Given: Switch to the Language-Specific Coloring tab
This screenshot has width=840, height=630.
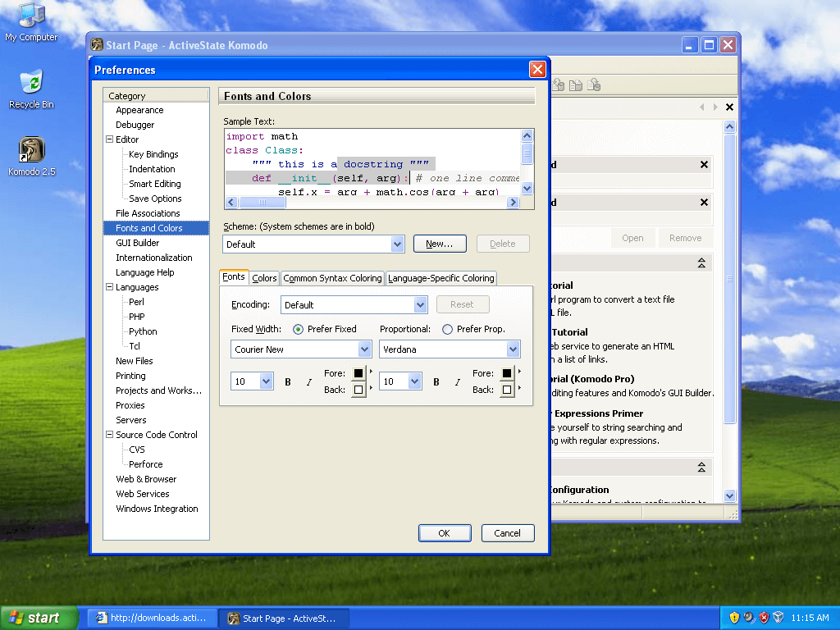Looking at the screenshot, I should [441, 278].
